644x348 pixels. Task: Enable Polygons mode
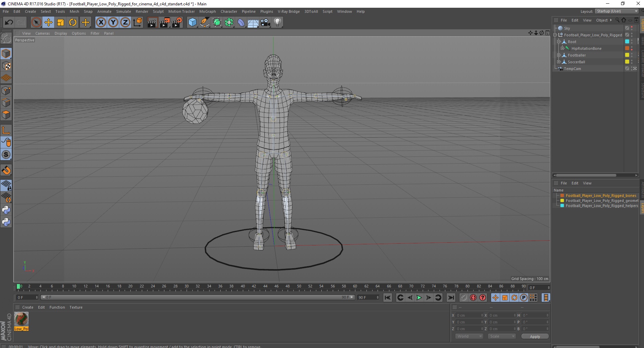point(6,115)
